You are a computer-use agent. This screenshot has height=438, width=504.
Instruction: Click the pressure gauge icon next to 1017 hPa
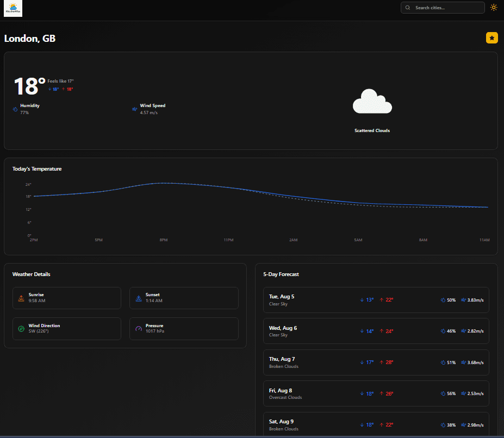tap(138, 329)
